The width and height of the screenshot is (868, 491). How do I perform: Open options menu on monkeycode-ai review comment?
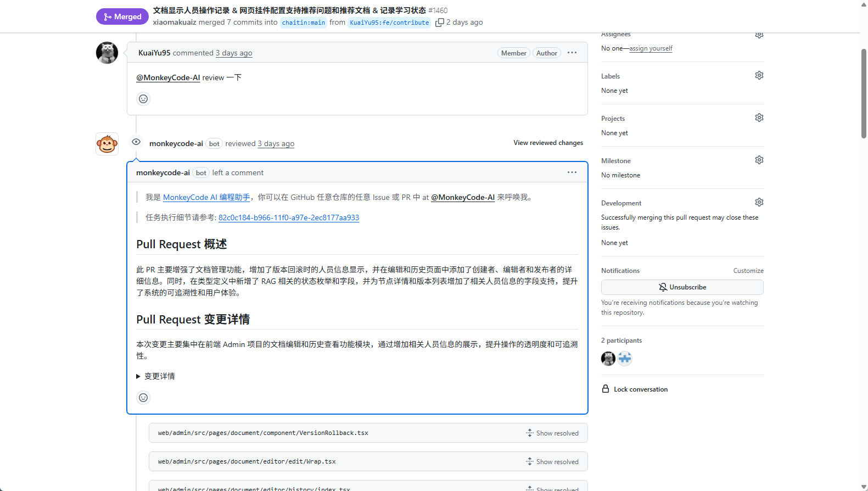[572, 172]
